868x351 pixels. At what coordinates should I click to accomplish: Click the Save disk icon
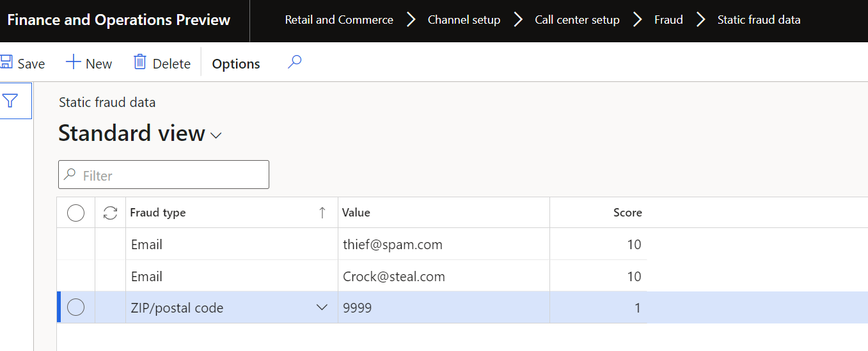6,63
